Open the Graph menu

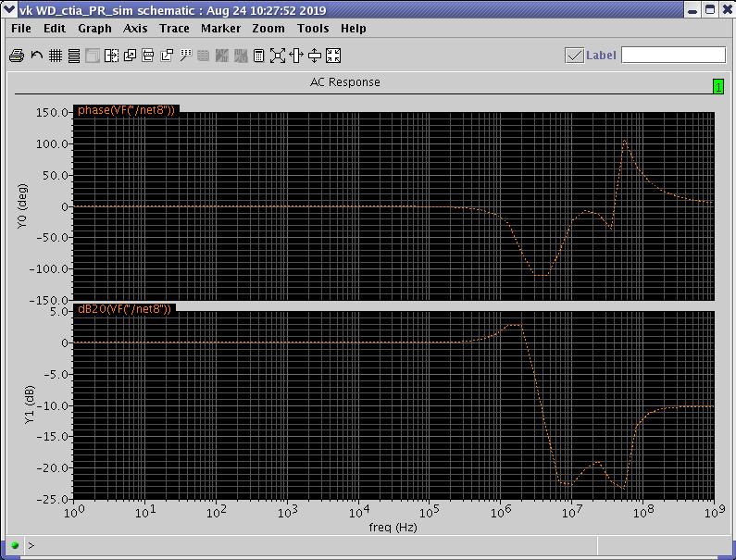pos(94,29)
